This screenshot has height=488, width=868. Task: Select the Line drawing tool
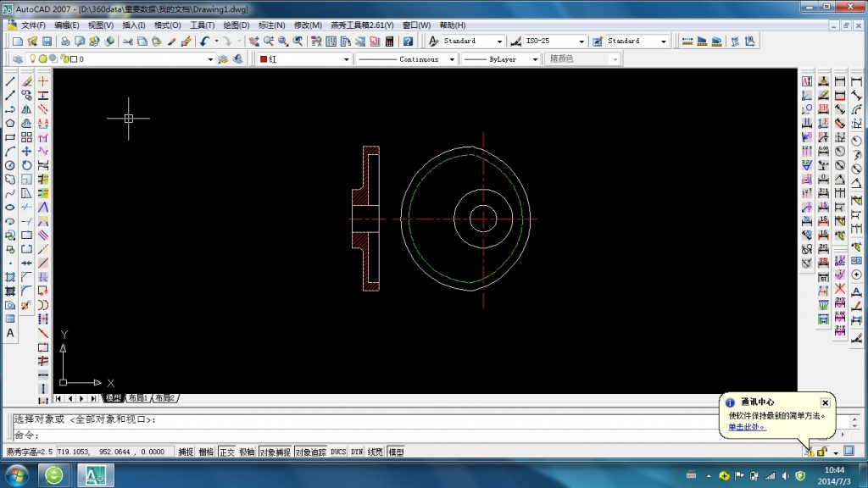click(x=10, y=81)
